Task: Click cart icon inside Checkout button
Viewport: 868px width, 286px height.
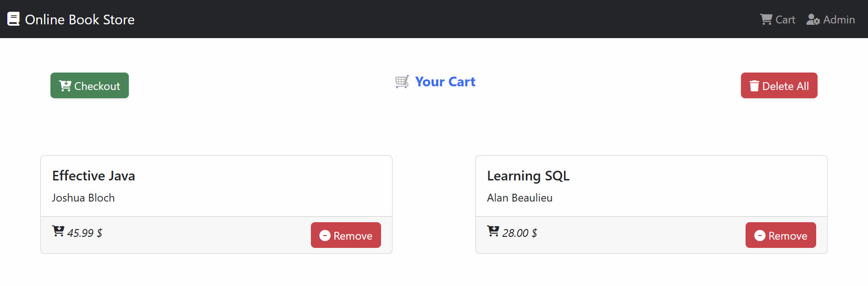Action: click(65, 86)
